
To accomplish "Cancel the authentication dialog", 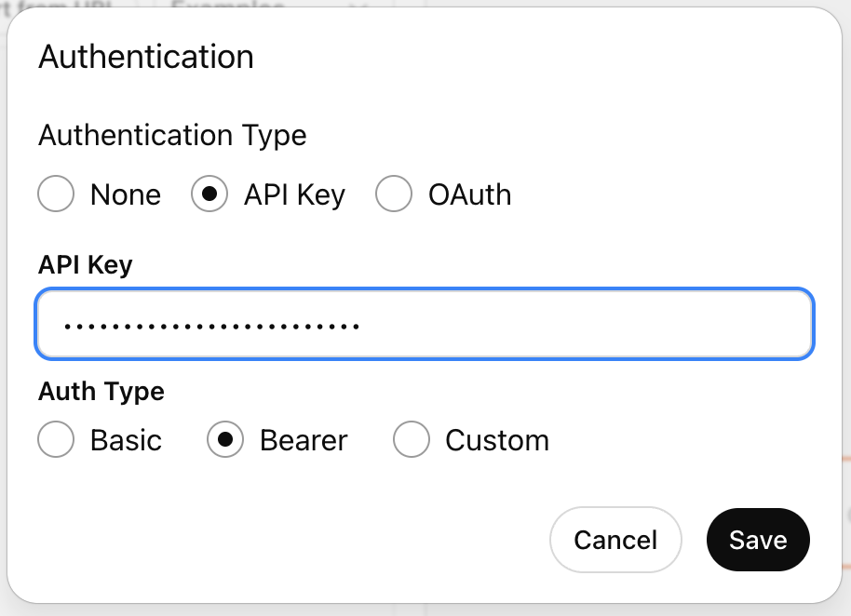I will coord(615,540).
